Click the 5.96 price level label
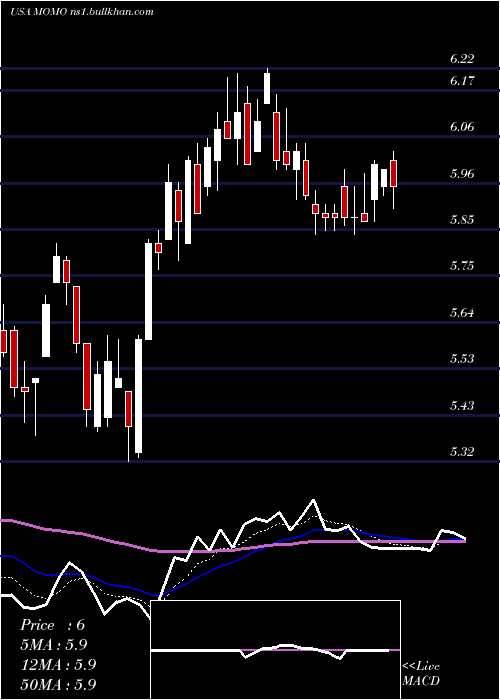This screenshot has height=700, width=500. coord(461,174)
